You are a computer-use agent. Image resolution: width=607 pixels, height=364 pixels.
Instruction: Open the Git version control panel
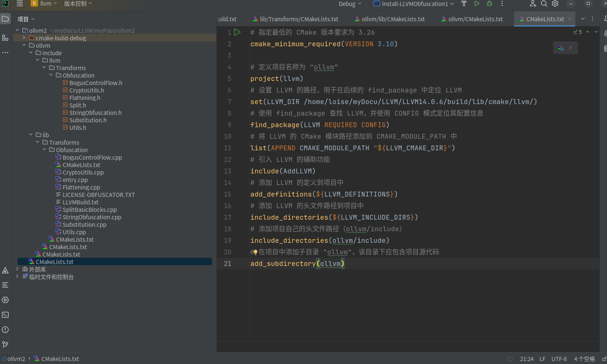(x=5, y=345)
